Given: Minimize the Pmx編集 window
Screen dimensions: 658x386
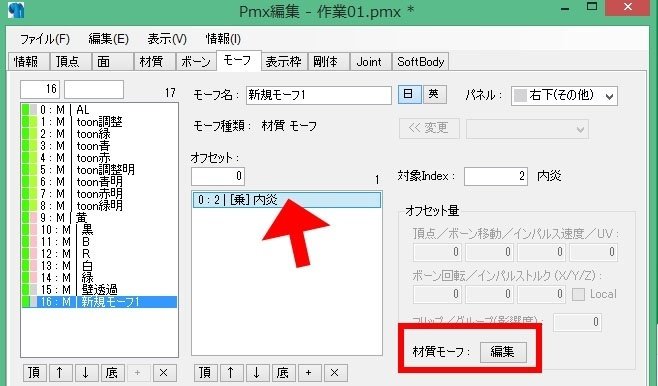Looking at the screenshot, I should (564, 7).
